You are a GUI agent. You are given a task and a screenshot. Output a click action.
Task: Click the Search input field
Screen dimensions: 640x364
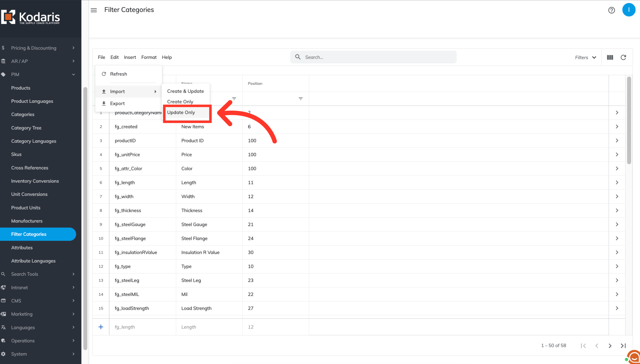pos(375,57)
